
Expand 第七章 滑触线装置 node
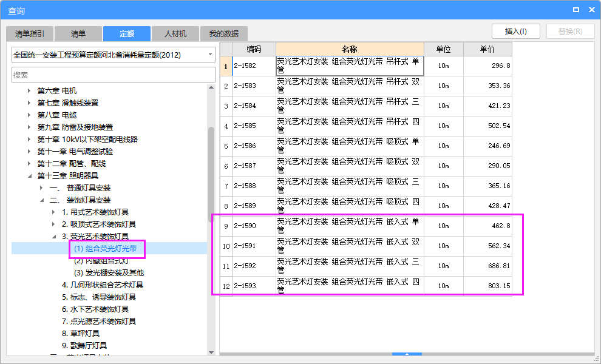pos(29,103)
